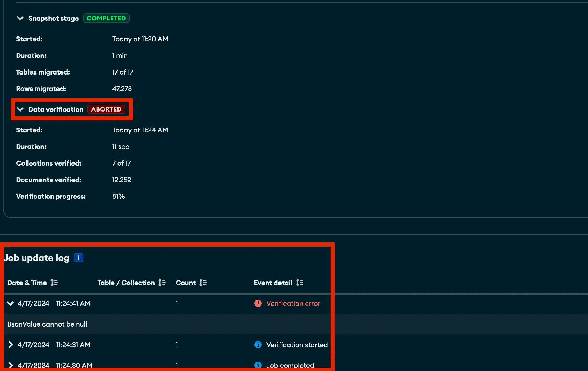Collapse the Data verification section
Screen dimensions: 588x371
coord(20,109)
